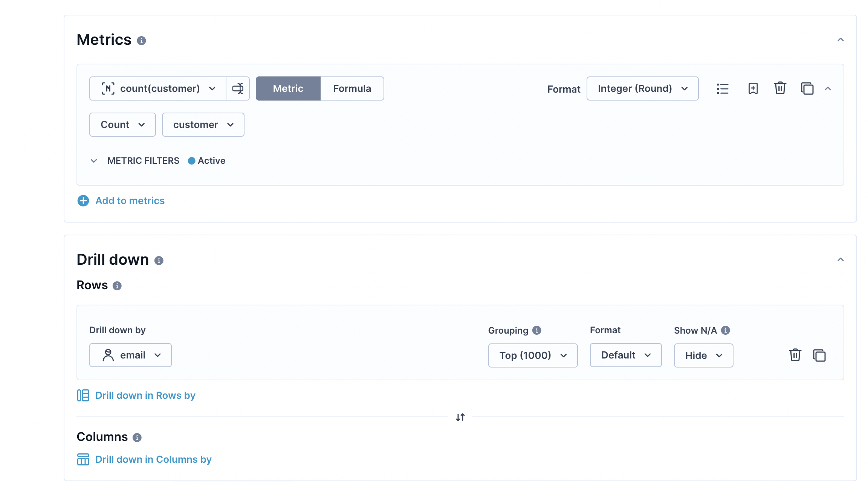Open the Count aggregation dropdown
This screenshot has width=868, height=482.
pyautogui.click(x=122, y=125)
